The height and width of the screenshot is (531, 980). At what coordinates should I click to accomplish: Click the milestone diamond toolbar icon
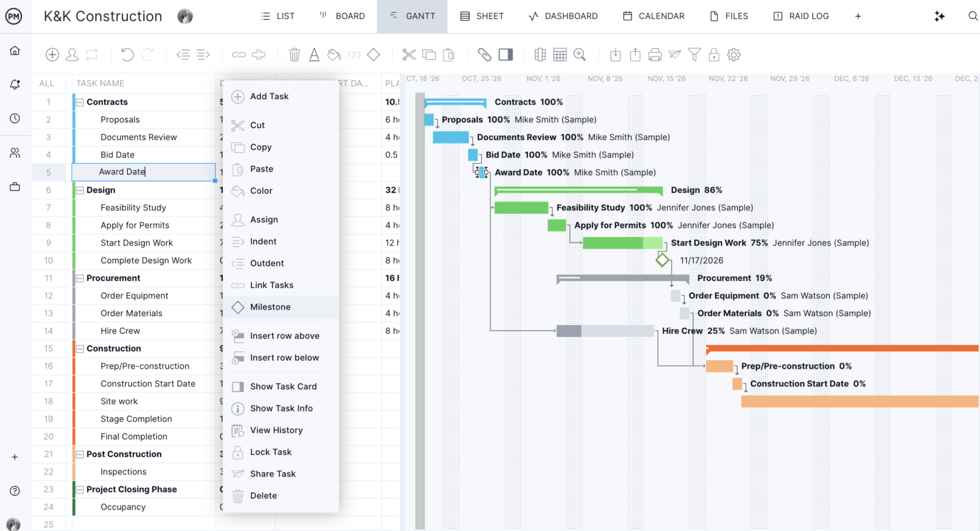pyautogui.click(x=374, y=55)
